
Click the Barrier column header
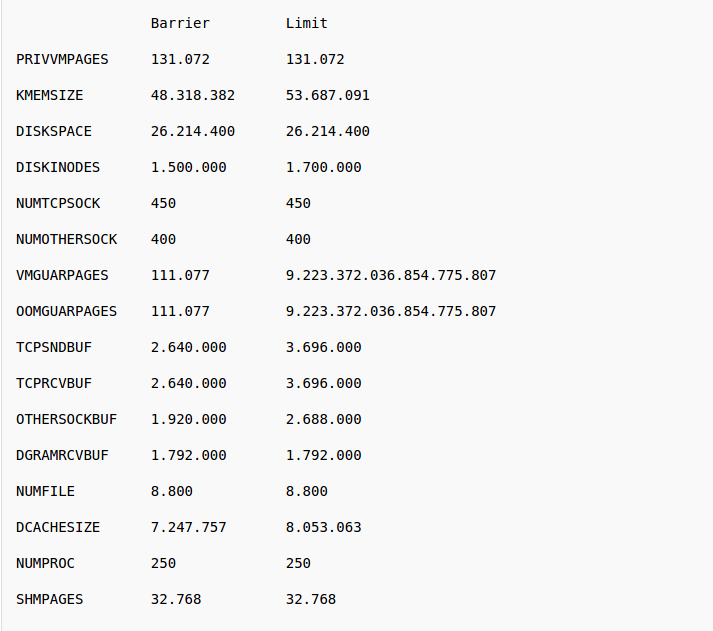180,23
